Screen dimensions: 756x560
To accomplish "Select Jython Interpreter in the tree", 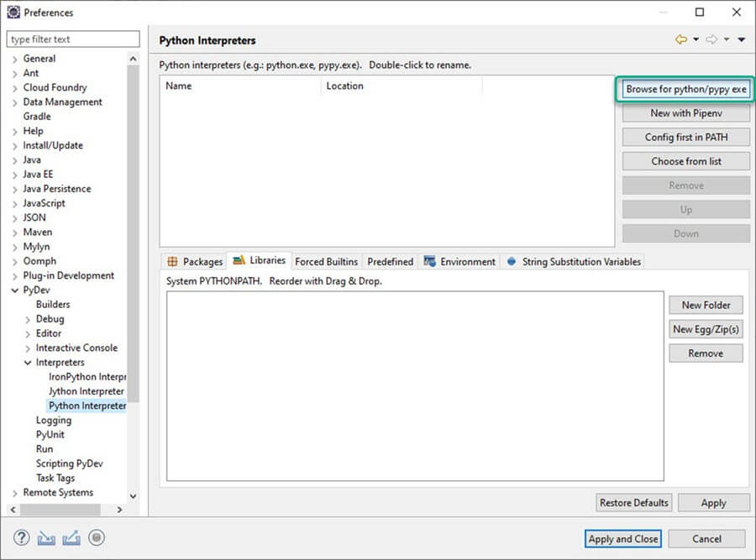I will tap(86, 391).
